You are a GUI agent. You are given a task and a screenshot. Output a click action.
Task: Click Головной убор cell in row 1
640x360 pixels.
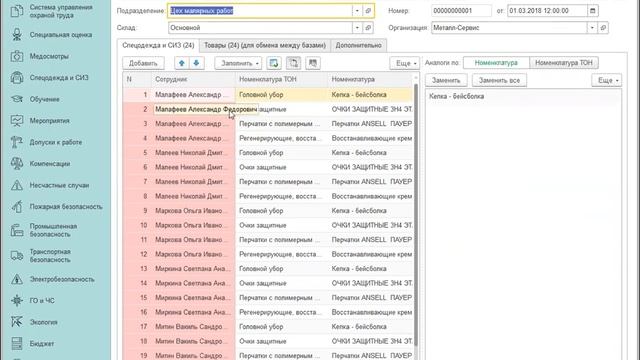click(x=281, y=95)
